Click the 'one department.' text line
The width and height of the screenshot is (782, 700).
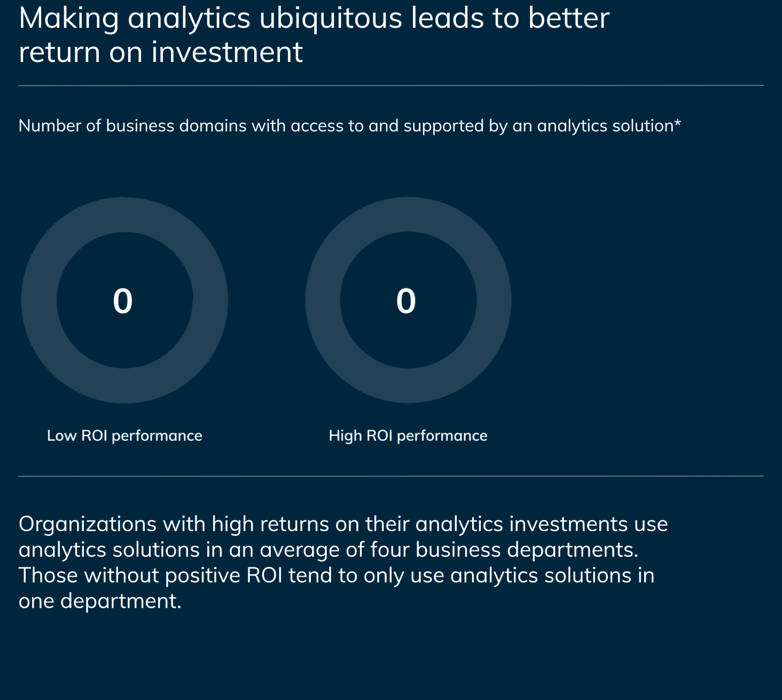(100, 602)
